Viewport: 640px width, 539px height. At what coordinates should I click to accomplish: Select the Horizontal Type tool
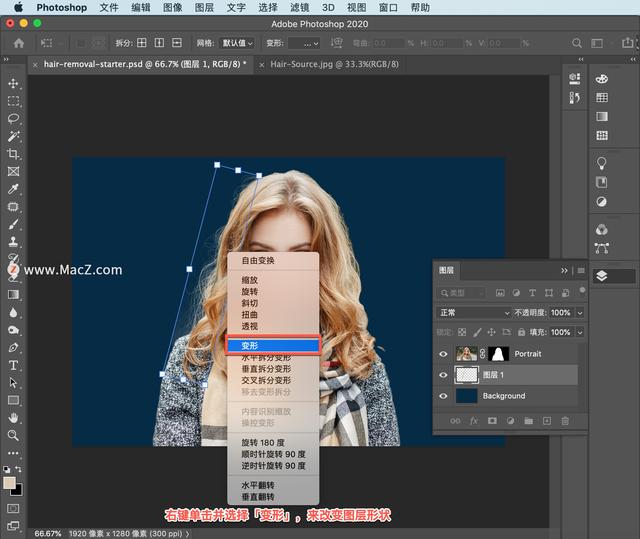(x=14, y=364)
